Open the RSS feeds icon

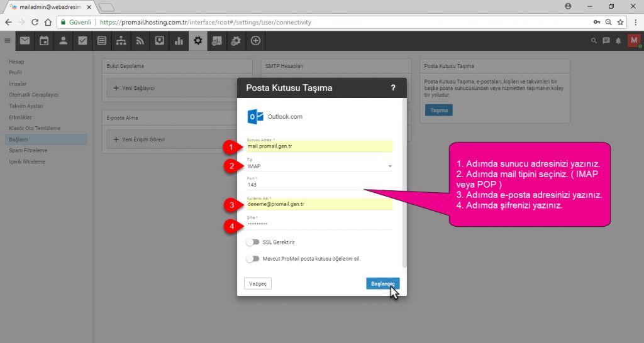pos(140,41)
